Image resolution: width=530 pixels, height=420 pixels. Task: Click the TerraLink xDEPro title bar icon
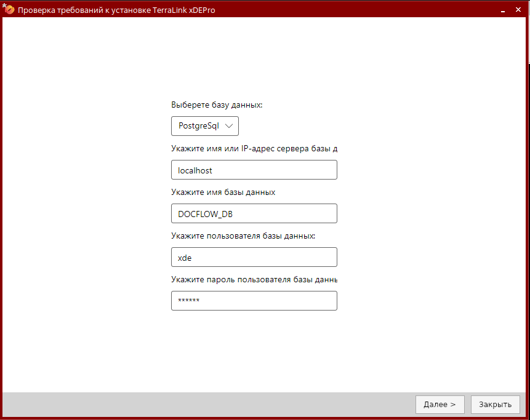[x=9, y=9]
